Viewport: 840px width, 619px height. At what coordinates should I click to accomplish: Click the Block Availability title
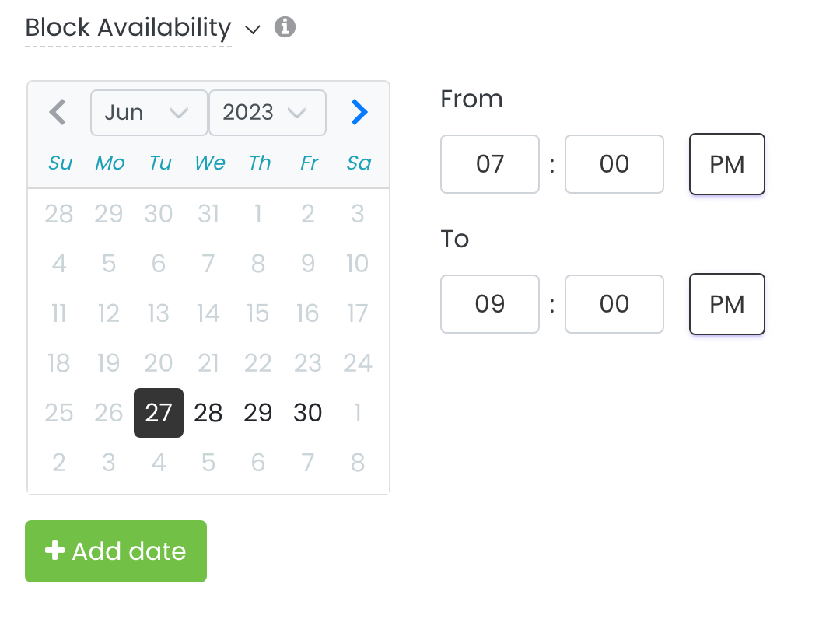pos(127,27)
